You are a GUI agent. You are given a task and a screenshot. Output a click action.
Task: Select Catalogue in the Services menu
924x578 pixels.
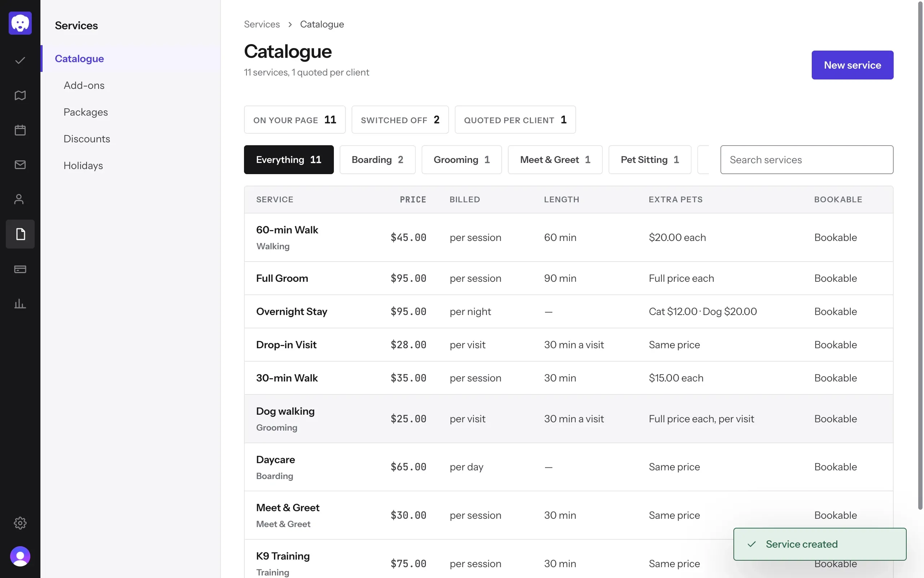[131, 59]
